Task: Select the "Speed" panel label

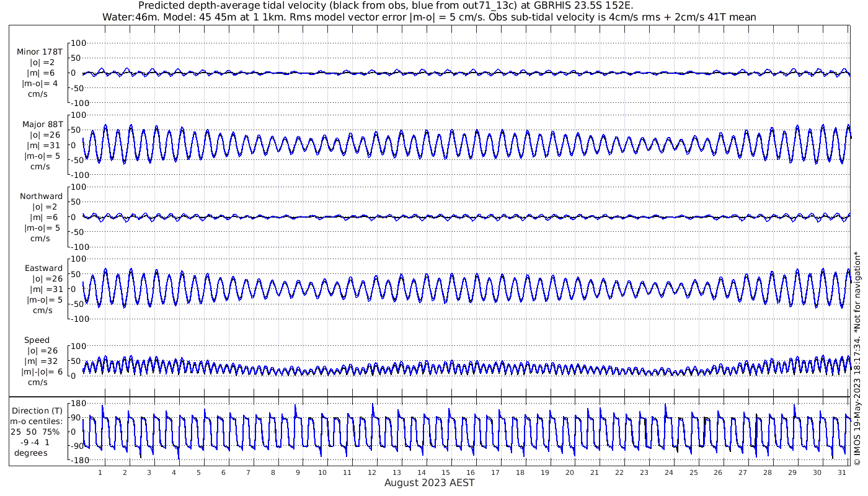Action: pos(37,340)
